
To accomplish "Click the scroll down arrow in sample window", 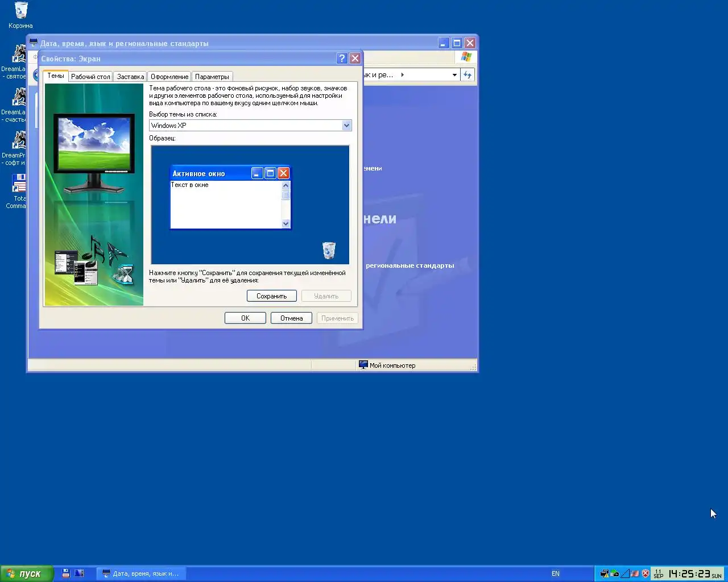I will point(286,223).
